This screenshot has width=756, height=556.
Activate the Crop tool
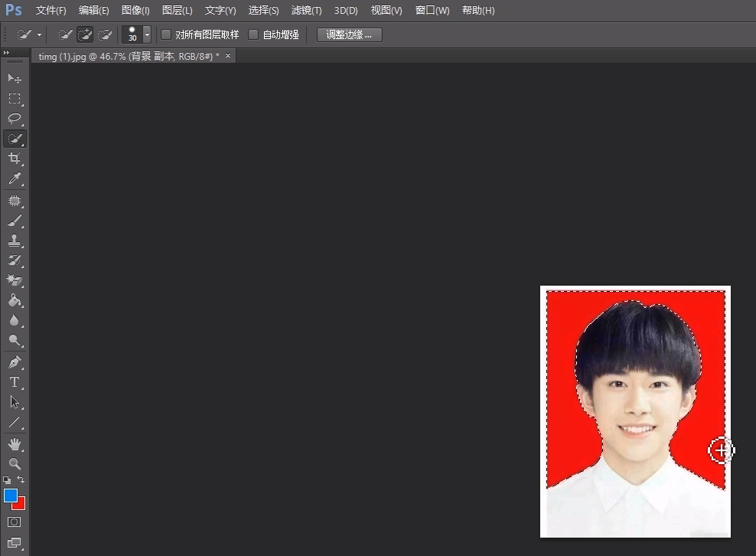click(15, 159)
